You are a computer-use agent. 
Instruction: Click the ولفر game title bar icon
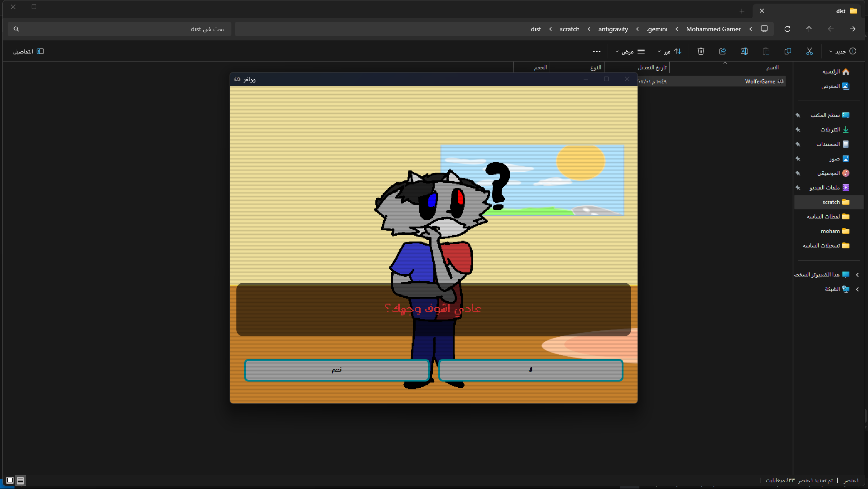point(237,79)
